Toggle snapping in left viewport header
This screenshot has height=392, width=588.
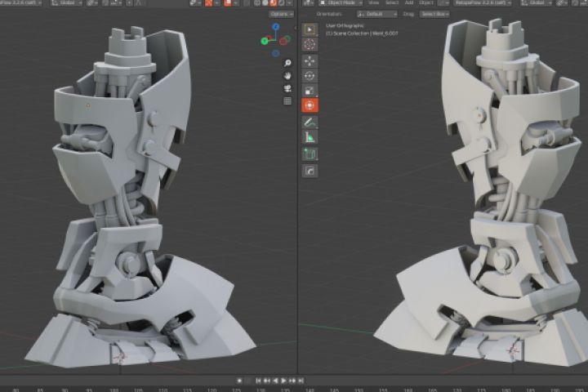(x=105, y=3)
